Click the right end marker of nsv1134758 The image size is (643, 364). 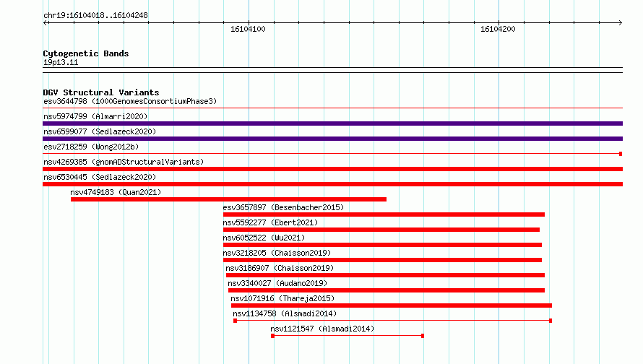(x=551, y=321)
